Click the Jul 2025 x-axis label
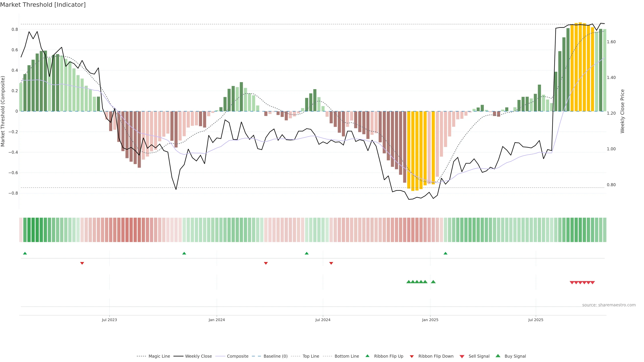The width and height of the screenshot is (644, 362). [x=536, y=320]
